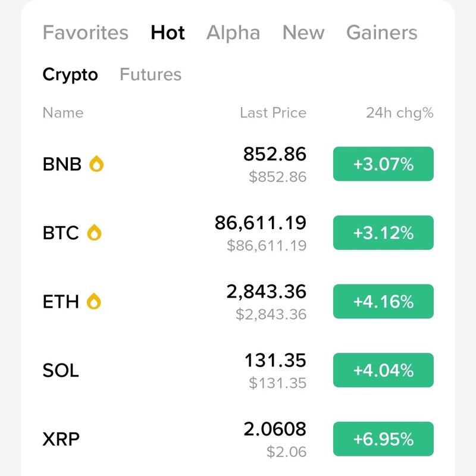Sort by the Name column header
The height and width of the screenshot is (476, 476).
point(63,112)
